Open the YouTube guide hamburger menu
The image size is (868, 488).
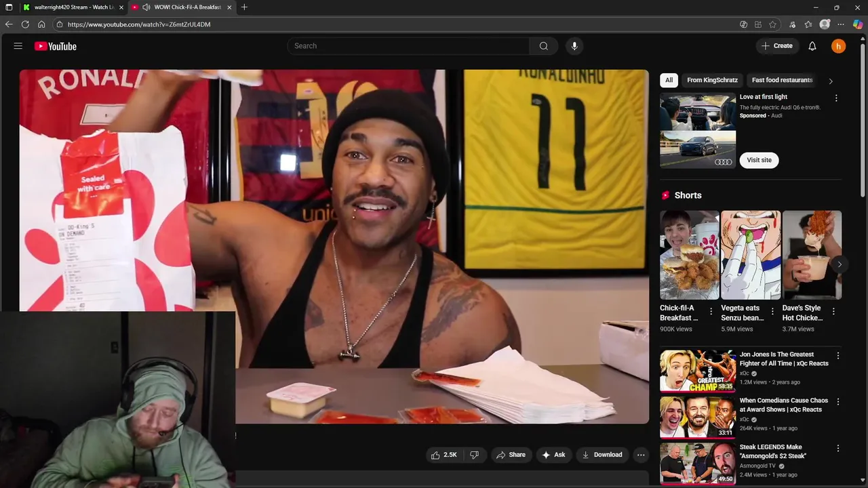click(x=18, y=46)
